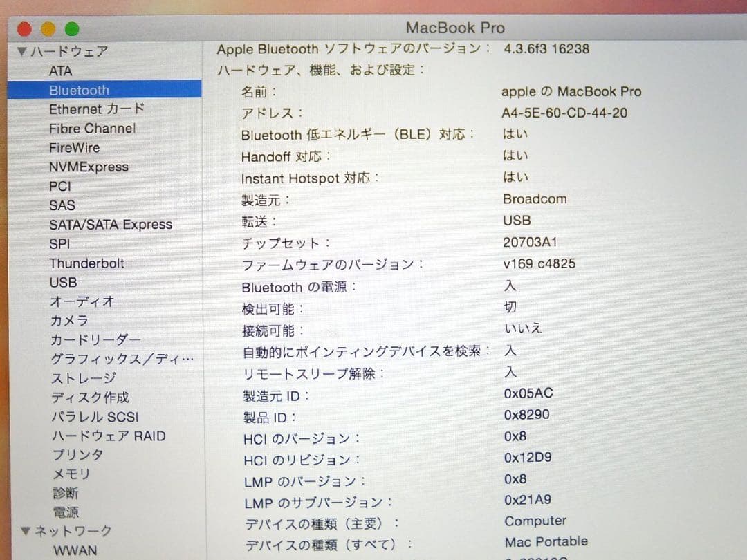The height and width of the screenshot is (560, 747).
Task: Collapse the ネットワーク section triangle
Action: (26, 530)
